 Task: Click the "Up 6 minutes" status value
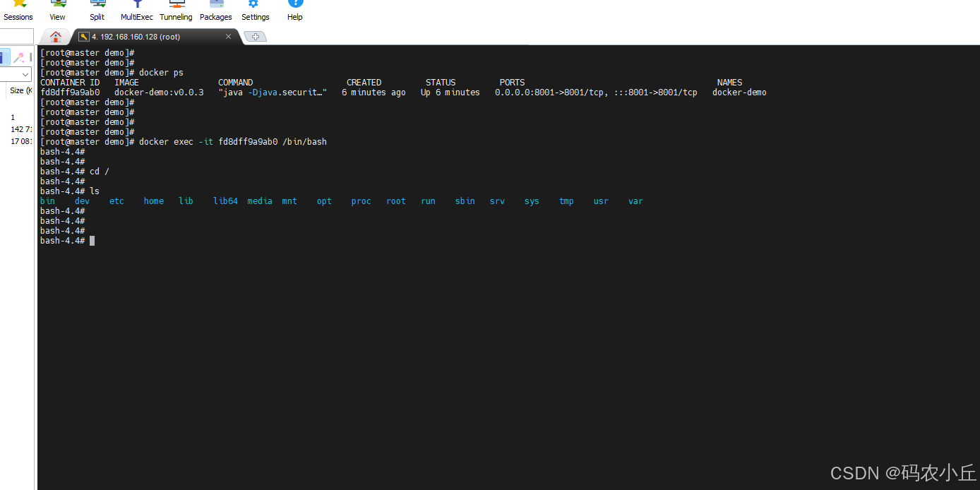point(450,92)
